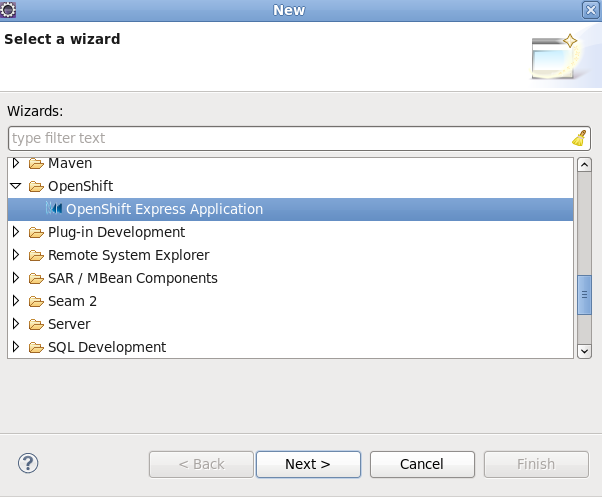
Task: Expand the Server category
Action: tap(16, 324)
